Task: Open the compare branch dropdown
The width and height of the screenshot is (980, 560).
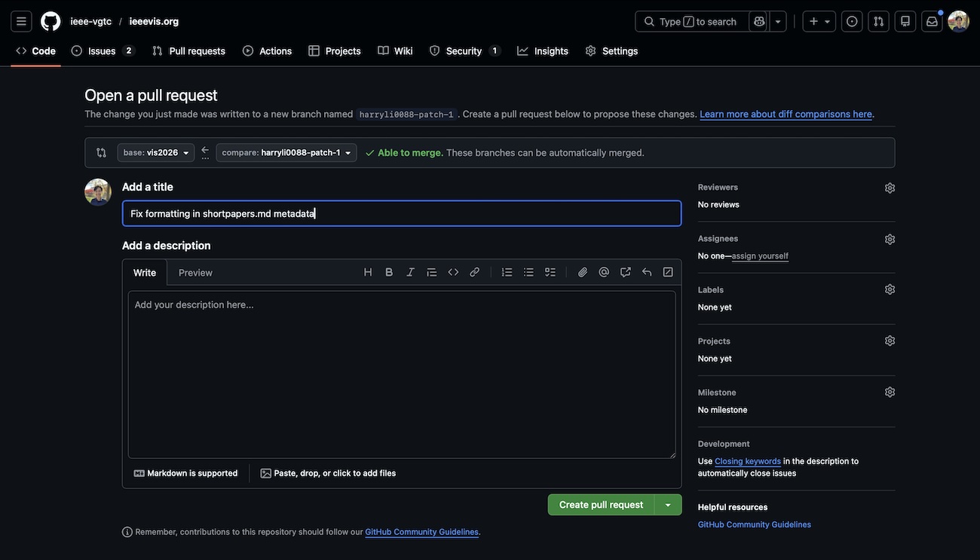Action: [x=286, y=153]
